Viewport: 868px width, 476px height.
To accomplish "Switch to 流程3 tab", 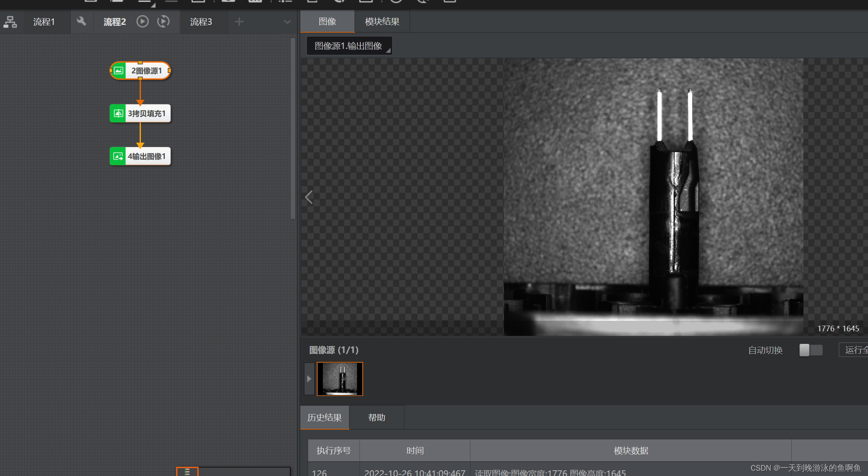I will 201,22.
